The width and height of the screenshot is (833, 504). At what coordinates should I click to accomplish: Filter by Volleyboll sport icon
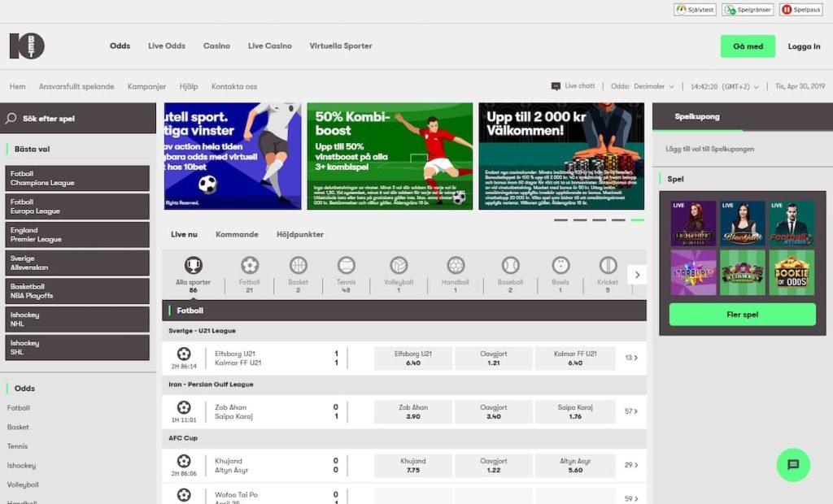(x=399, y=266)
